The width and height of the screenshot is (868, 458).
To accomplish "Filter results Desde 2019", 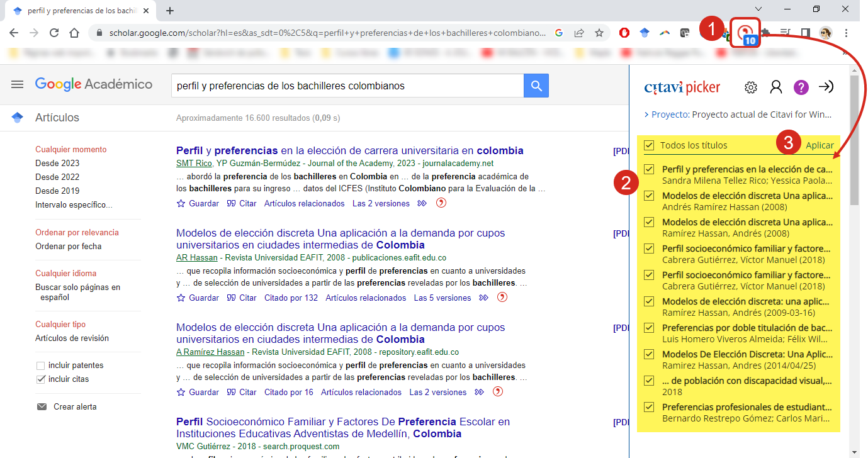I will 57,191.
